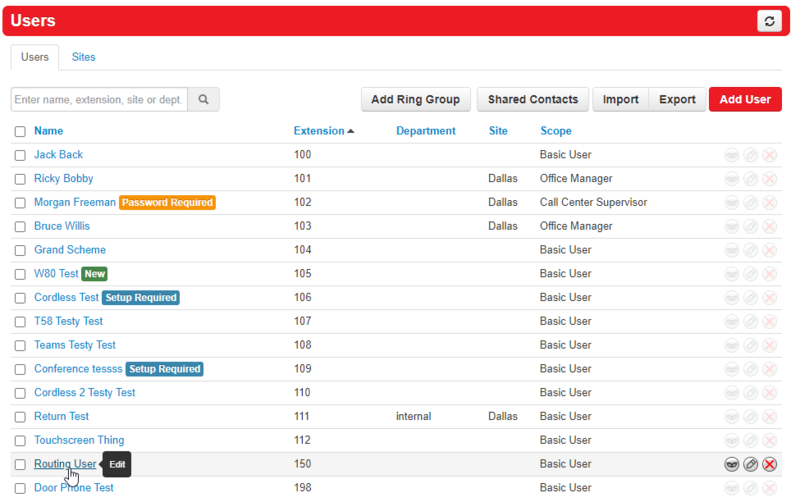Delete Routing User with red X icon
Screen dimensions: 800x502
pyautogui.click(x=770, y=464)
